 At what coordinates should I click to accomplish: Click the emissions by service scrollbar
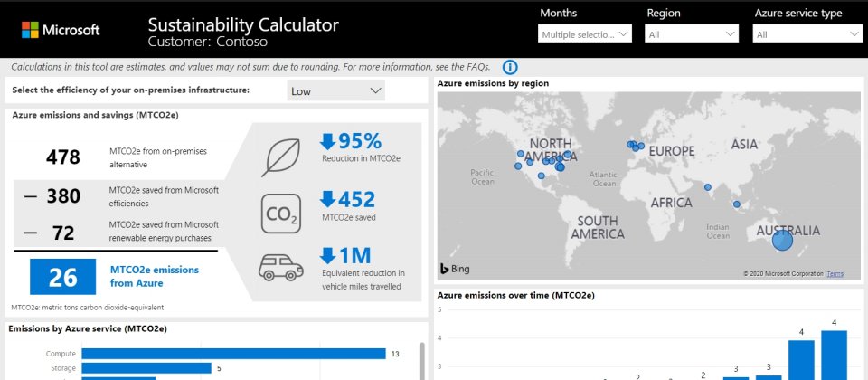[x=422, y=361]
